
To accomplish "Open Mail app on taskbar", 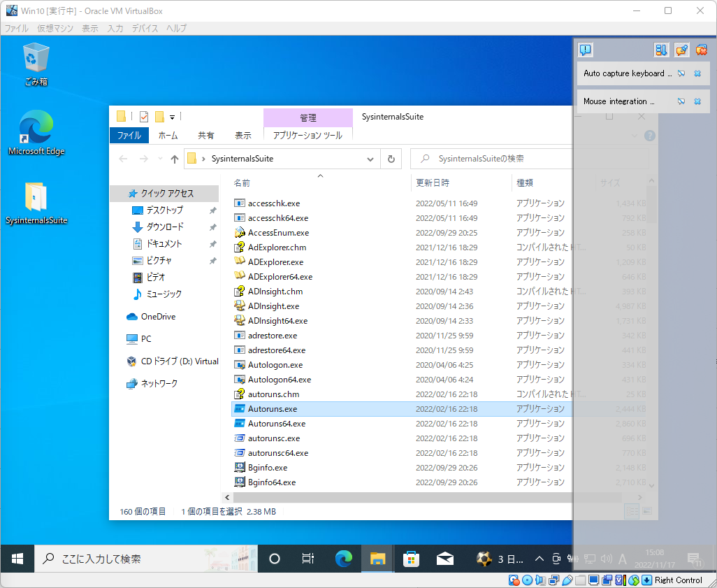I will tap(444, 558).
